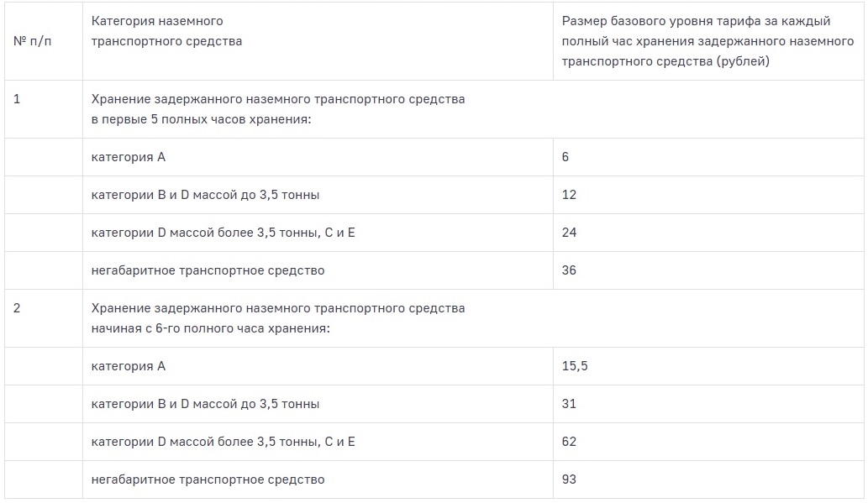868x503 pixels.
Task: Select the last 'негабаритное транспортное средство' cell
Action: point(318,479)
